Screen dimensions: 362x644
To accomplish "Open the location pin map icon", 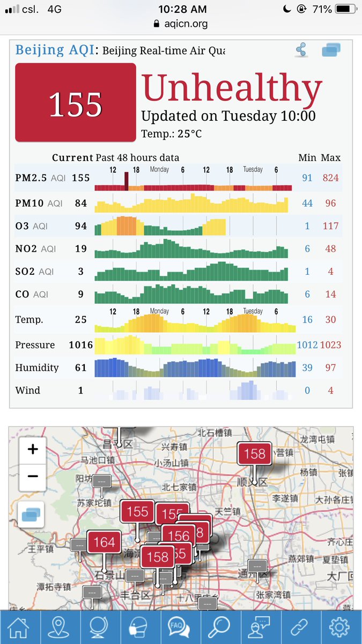I will coord(60,627).
